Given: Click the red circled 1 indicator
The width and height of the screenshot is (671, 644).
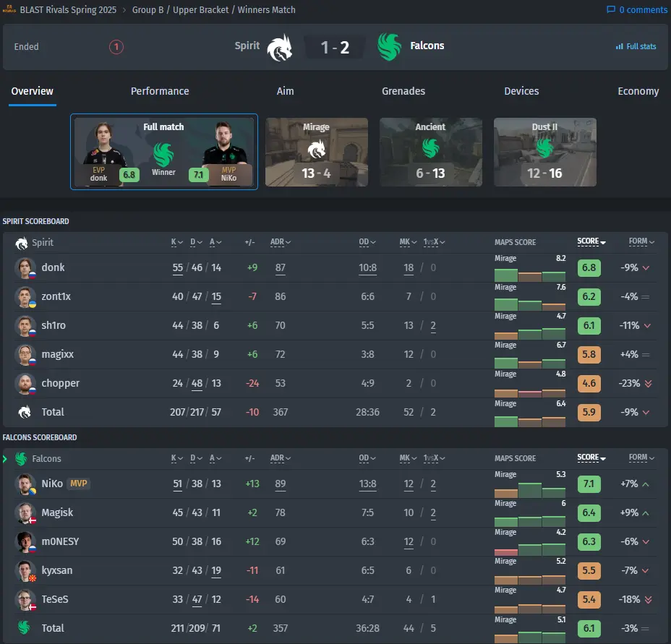Looking at the screenshot, I should (116, 47).
